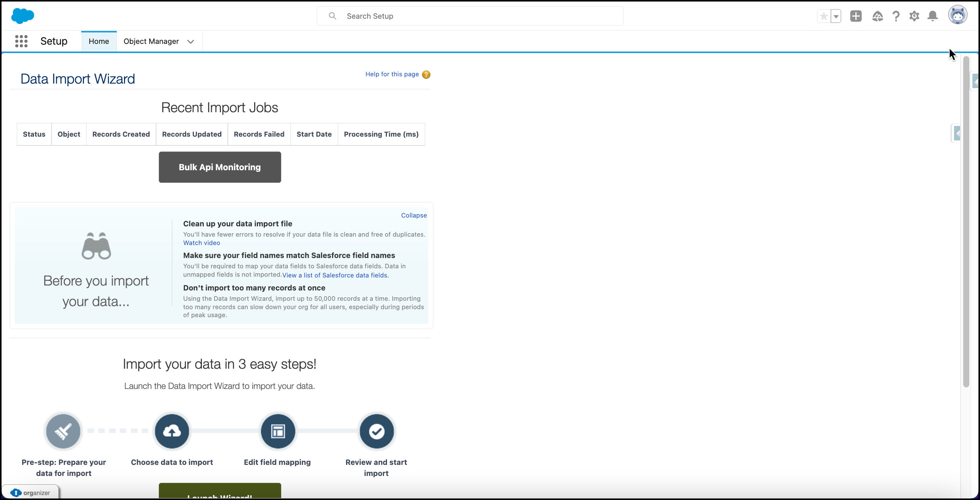This screenshot has height=500, width=980.
Task: Click the Launch Wizard button
Action: coord(220,492)
